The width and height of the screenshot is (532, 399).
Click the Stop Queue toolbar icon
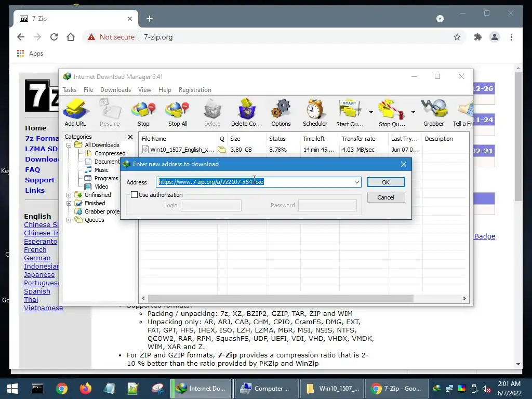tap(392, 113)
